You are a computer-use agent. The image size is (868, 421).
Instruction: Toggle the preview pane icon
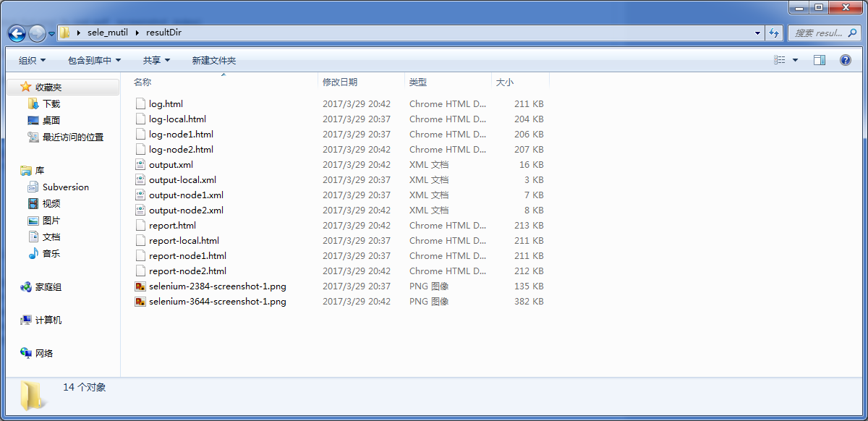click(820, 61)
